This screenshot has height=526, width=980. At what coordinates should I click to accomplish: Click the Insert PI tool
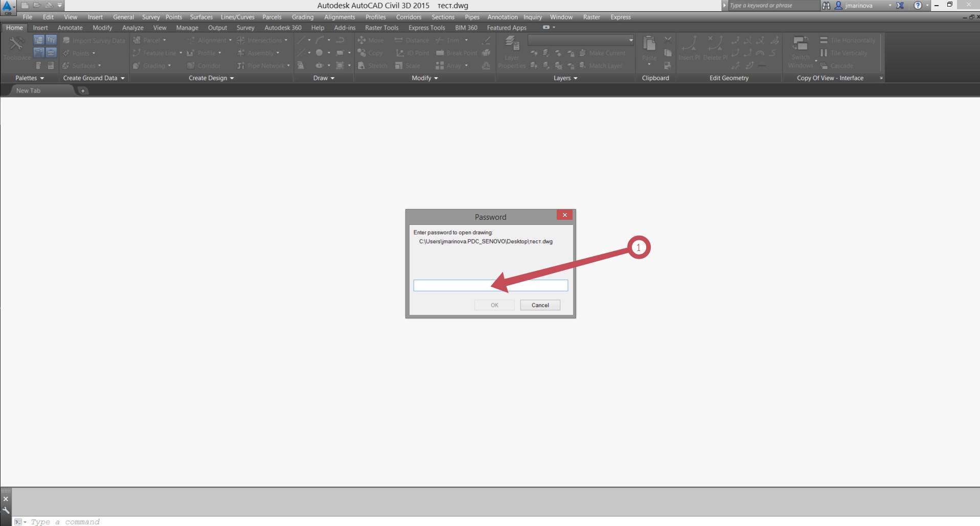(x=689, y=49)
